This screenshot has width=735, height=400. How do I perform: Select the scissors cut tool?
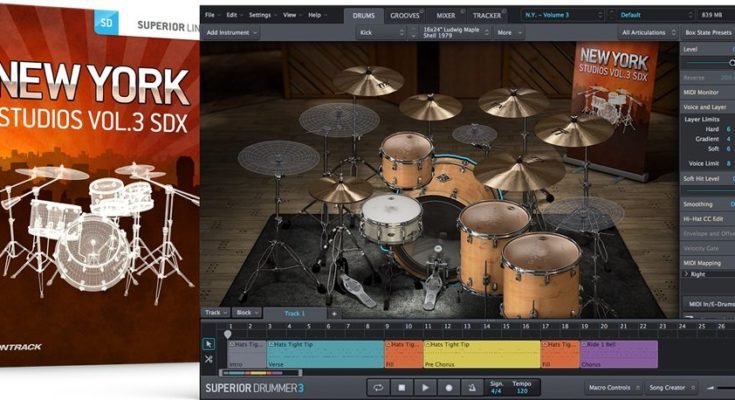point(209,358)
